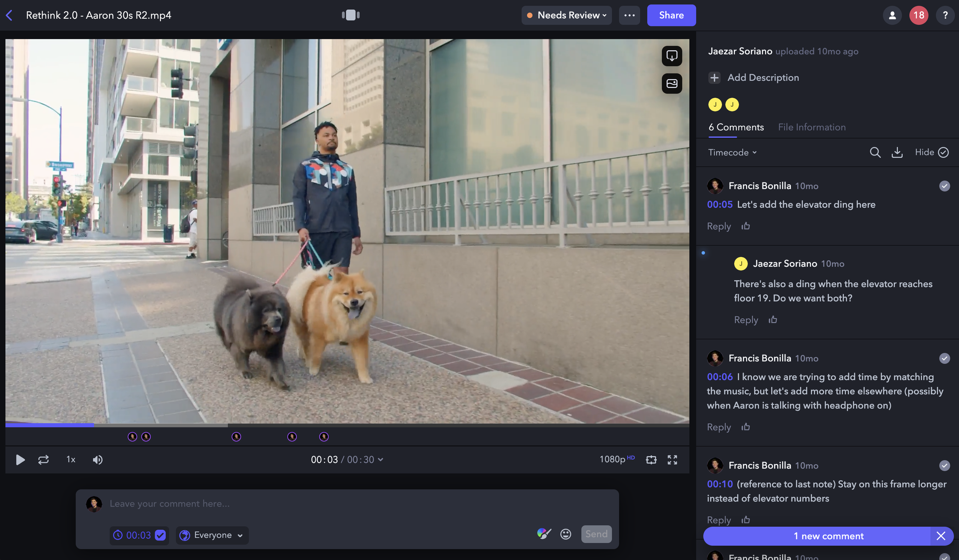959x560 pixels.
Task: Select the 6 Comments tab
Action: point(736,127)
